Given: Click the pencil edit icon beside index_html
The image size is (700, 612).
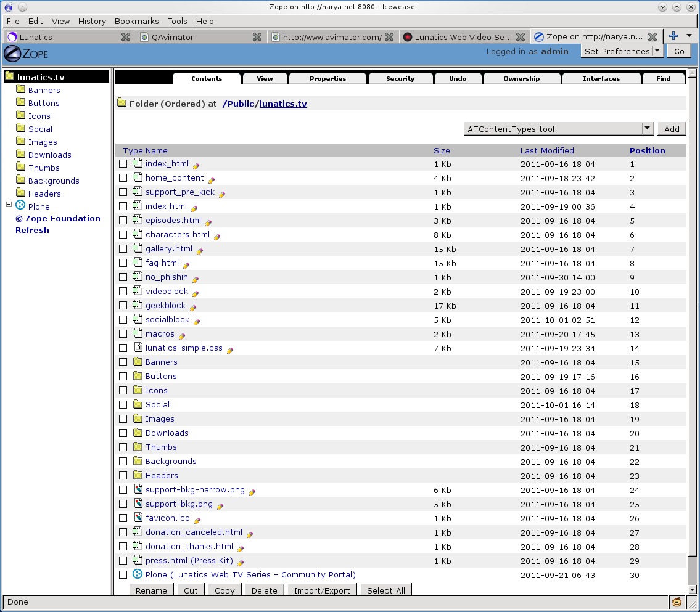Looking at the screenshot, I should [x=196, y=166].
